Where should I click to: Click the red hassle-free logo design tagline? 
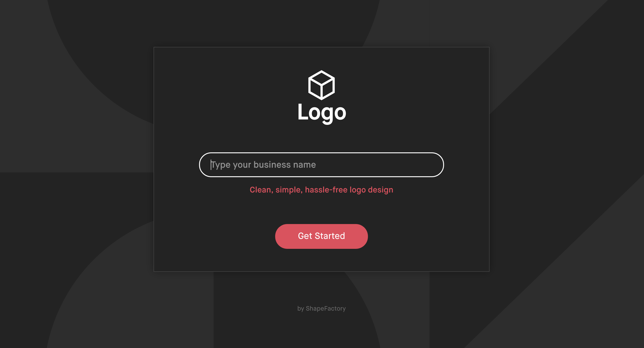[322, 190]
